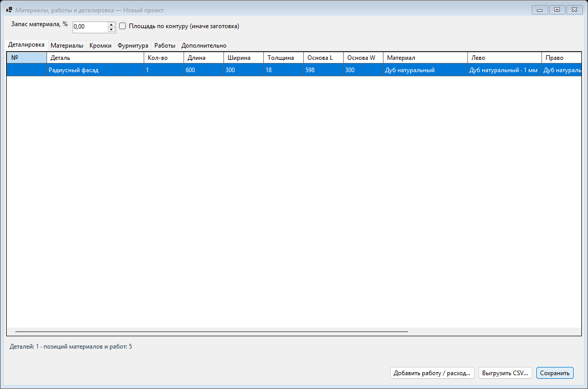588x389 pixels.
Task: Click the Право column header
Action: click(562, 58)
